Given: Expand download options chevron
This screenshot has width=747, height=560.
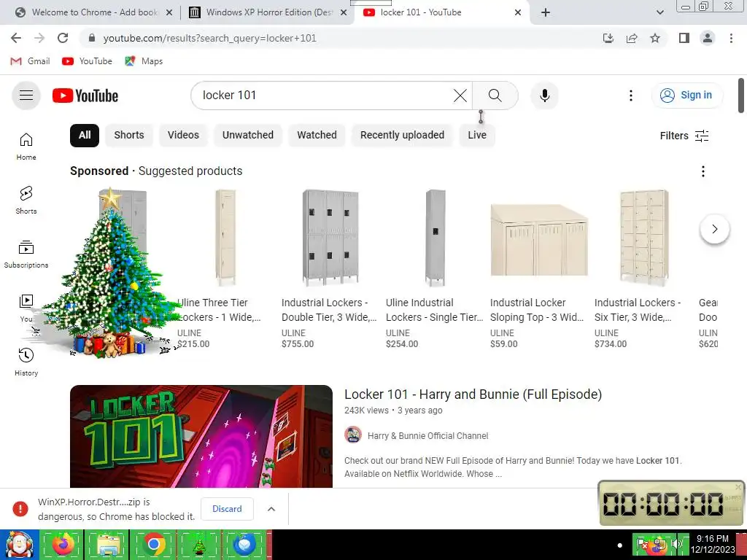Looking at the screenshot, I should (x=271, y=509).
